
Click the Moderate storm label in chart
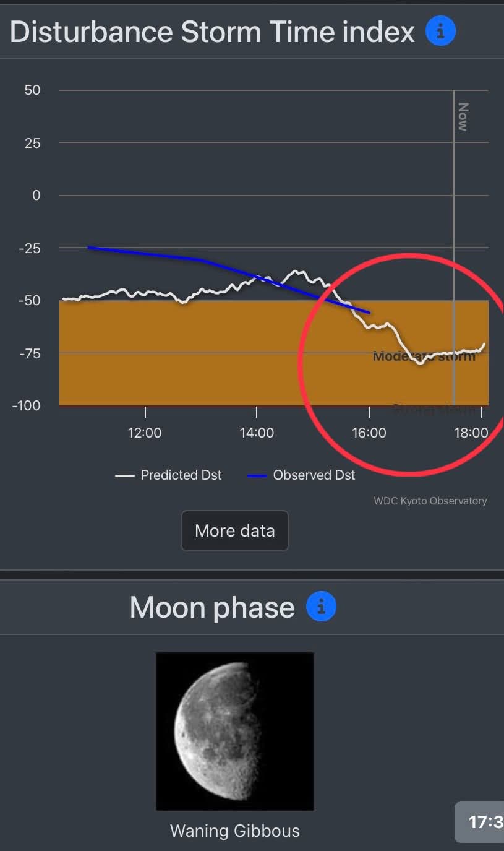tap(424, 356)
